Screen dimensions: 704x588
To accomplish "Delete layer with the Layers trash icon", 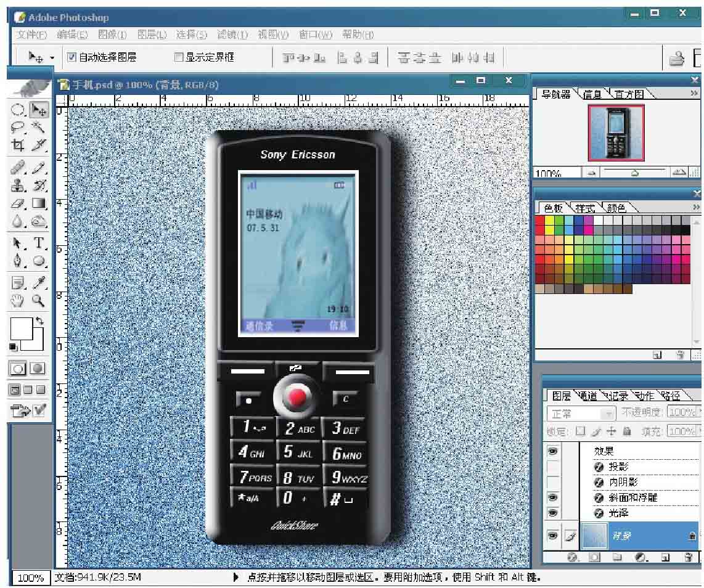I will (689, 557).
